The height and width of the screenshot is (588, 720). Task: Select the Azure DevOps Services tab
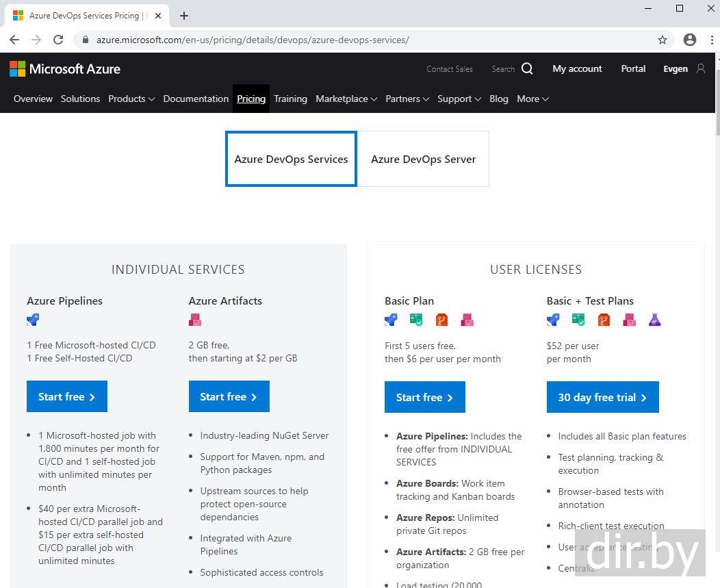[x=291, y=159]
